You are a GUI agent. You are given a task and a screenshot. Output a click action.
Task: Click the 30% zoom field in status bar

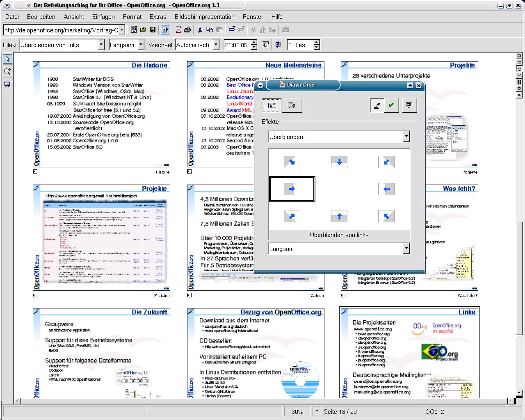click(x=297, y=411)
